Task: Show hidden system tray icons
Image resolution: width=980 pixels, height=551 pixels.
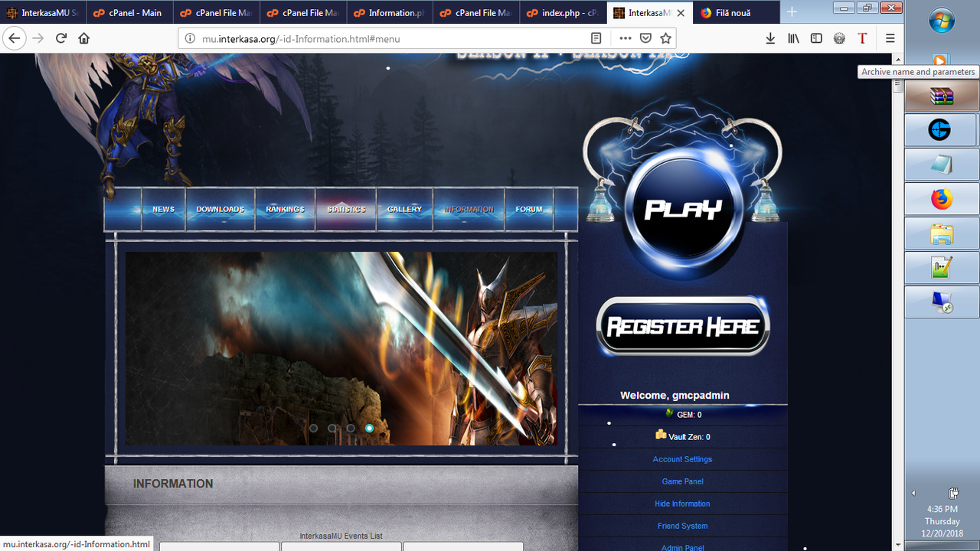Action: pyautogui.click(x=912, y=494)
